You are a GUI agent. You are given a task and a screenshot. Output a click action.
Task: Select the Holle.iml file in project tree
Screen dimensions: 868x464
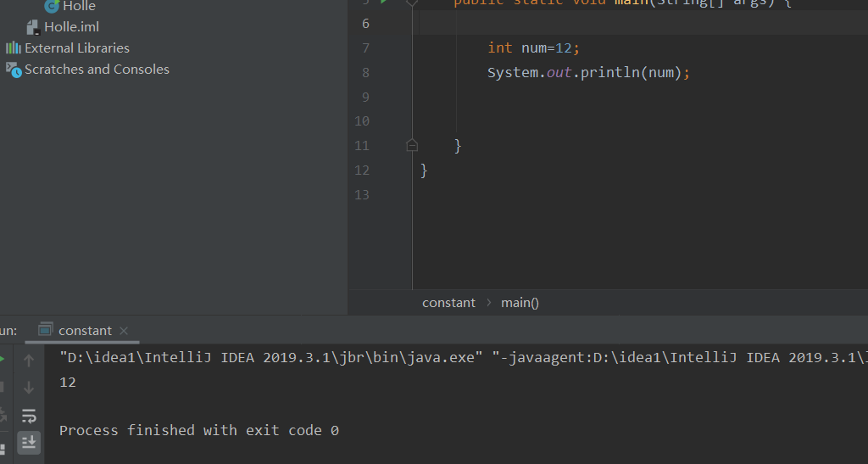pos(71,26)
